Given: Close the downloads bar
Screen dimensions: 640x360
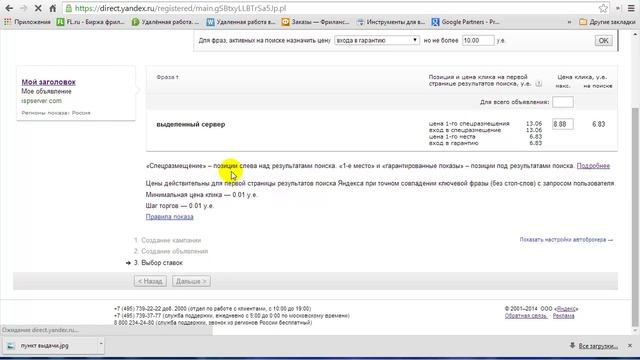Looking at the screenshot, I should 630,346.
